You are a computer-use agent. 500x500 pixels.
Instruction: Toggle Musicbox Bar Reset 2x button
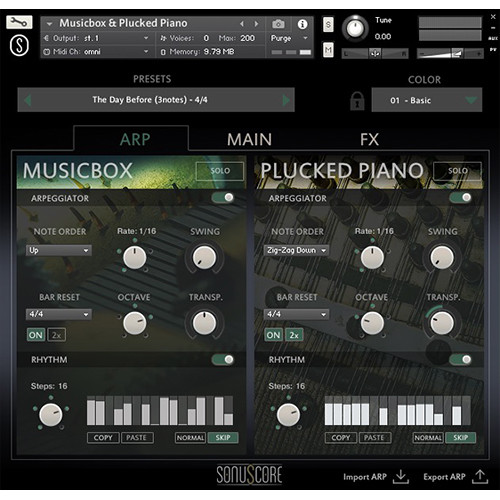click(57, 335)
